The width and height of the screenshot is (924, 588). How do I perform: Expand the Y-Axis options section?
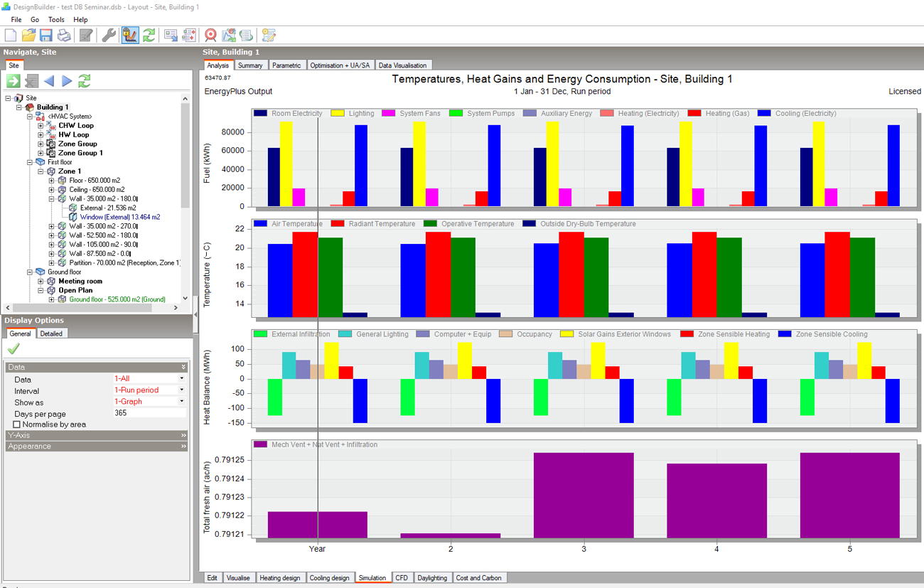click(97, 435)
